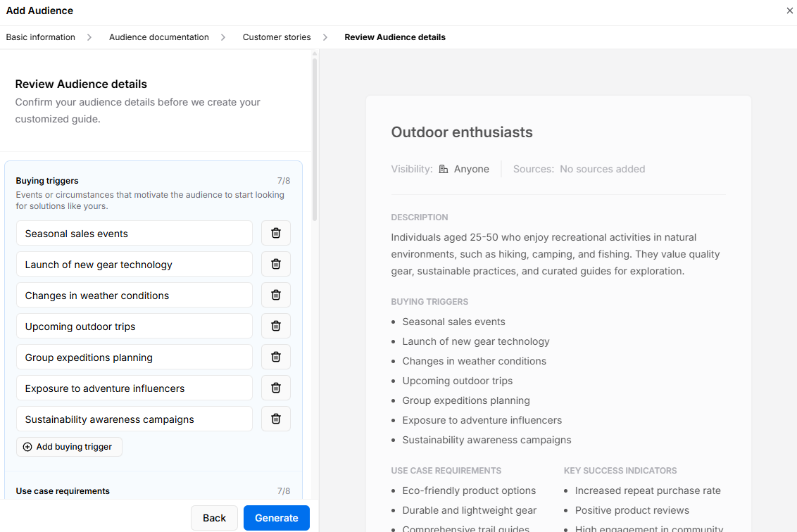Click the Use case requirements heading in left panel
This screenshot has width=797, height=532.
[63, 491]
